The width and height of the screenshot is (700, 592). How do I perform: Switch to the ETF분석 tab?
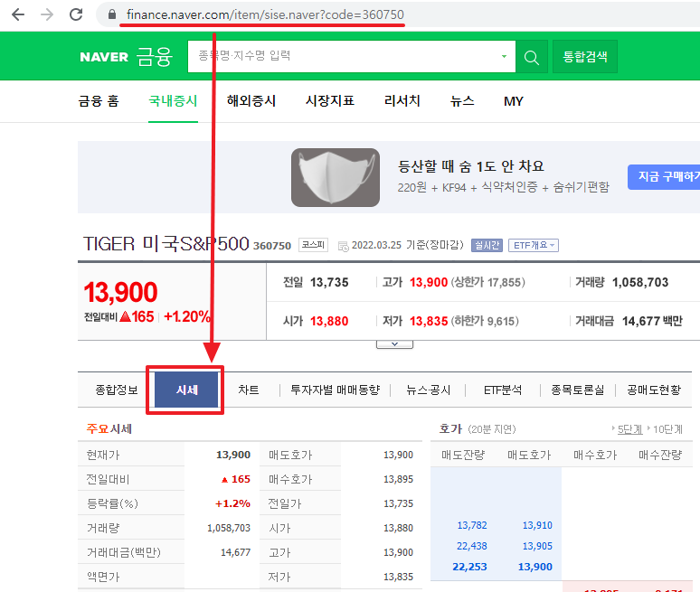(x=503, y=390)
